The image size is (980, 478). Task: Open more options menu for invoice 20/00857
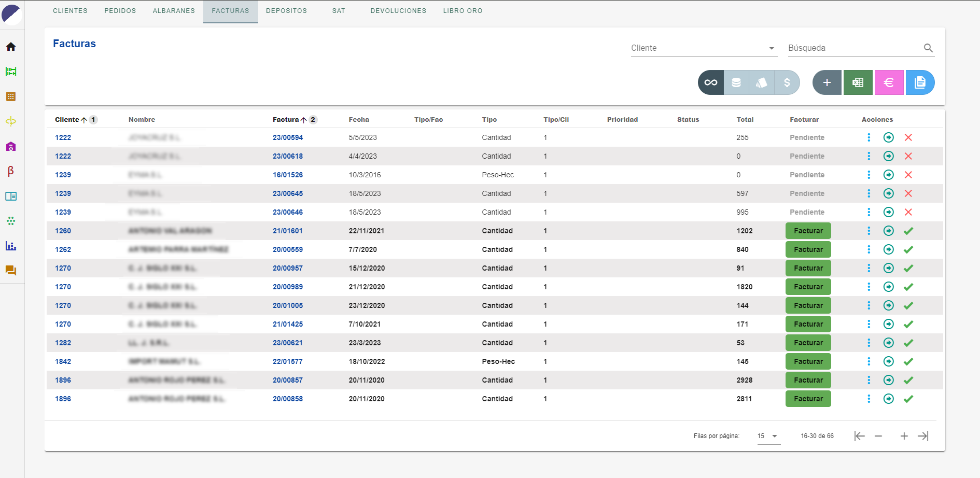click(x=869, y=380)
